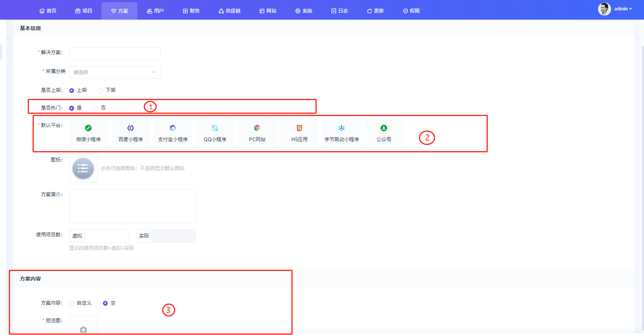Open the 供应链 navigation menu

click(x=230, y=11)
